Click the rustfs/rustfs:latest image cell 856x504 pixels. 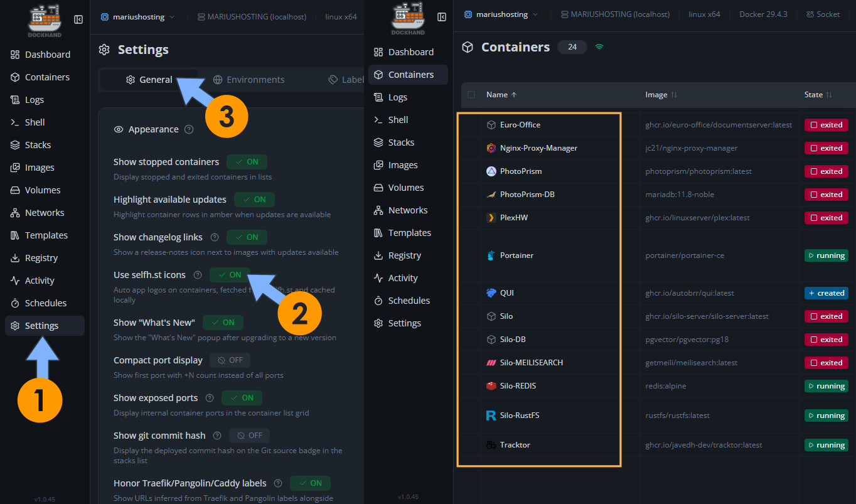click(x=677, y=416)
